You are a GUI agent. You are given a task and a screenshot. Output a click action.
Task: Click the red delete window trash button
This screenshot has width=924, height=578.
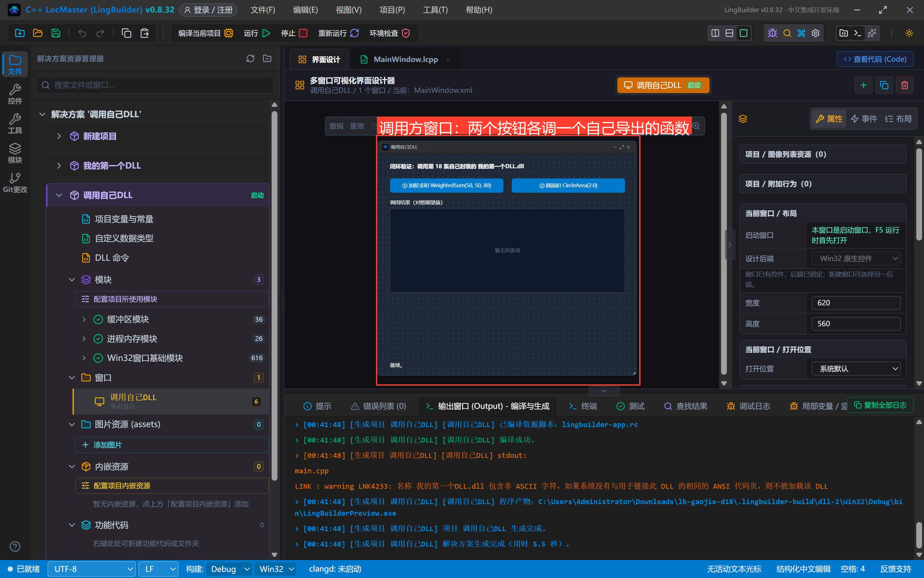click(904, 85)
